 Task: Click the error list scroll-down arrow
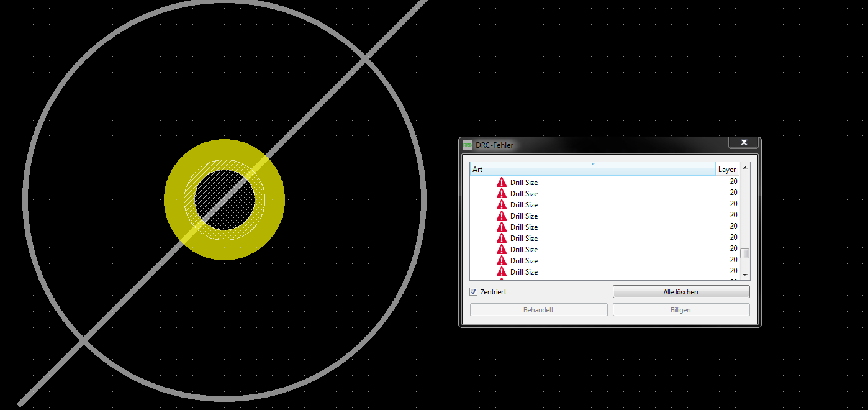pyautogui.click(x=746, y=275)
